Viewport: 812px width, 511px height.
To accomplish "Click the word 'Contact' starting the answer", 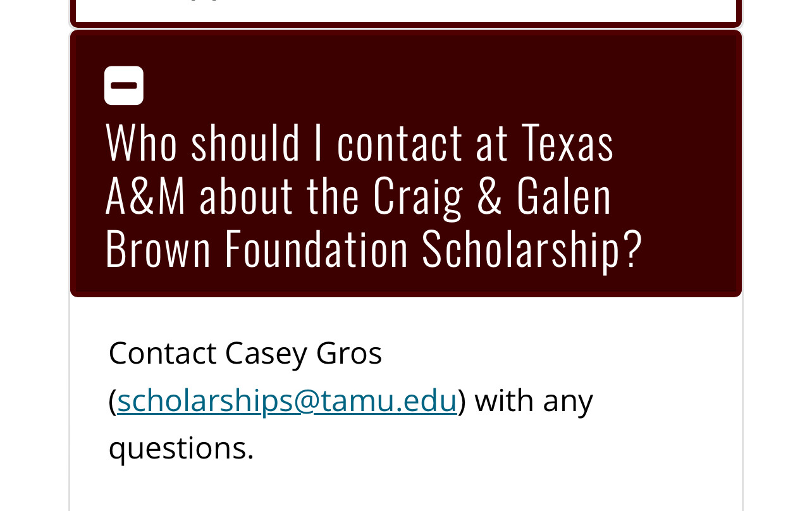I will 163,353.
